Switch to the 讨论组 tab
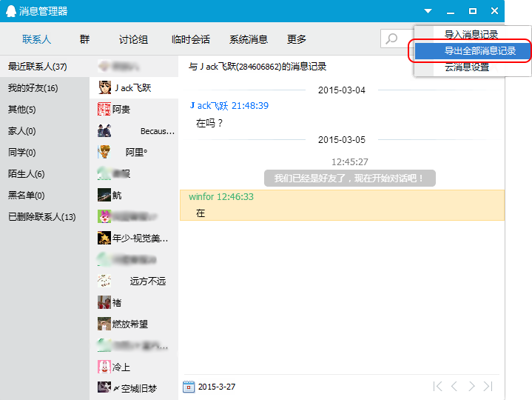Image resolution: width=532 pixels, height=400 pixels. [x=133, y=39]
